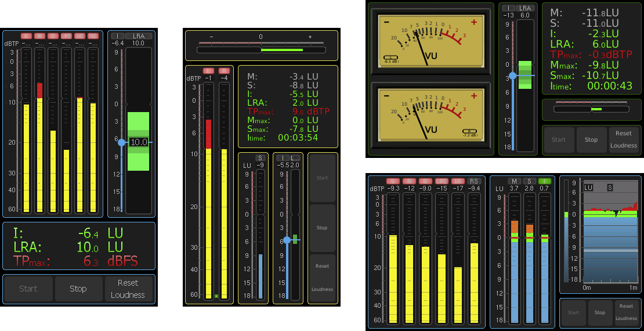Screen dimensions: 644x331
Task: Click the correlation balance bar in stereo panel
Action: 261,50
